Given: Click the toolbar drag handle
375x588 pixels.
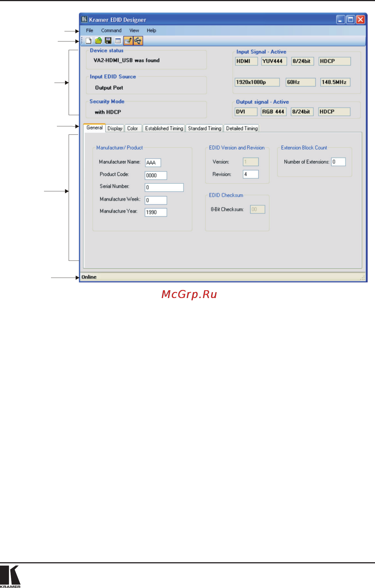Looking at the screenshot, I should coord(82,41).
